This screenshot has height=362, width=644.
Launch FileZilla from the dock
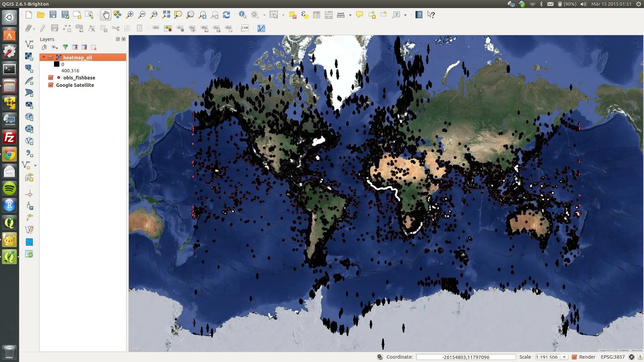coord(9,137)
